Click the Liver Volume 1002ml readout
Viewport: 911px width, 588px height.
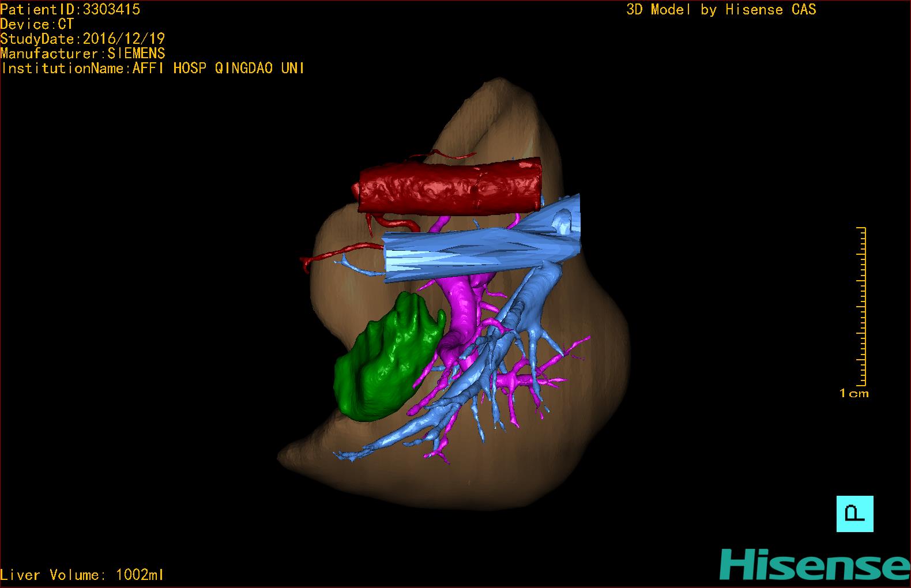(82, 575)
